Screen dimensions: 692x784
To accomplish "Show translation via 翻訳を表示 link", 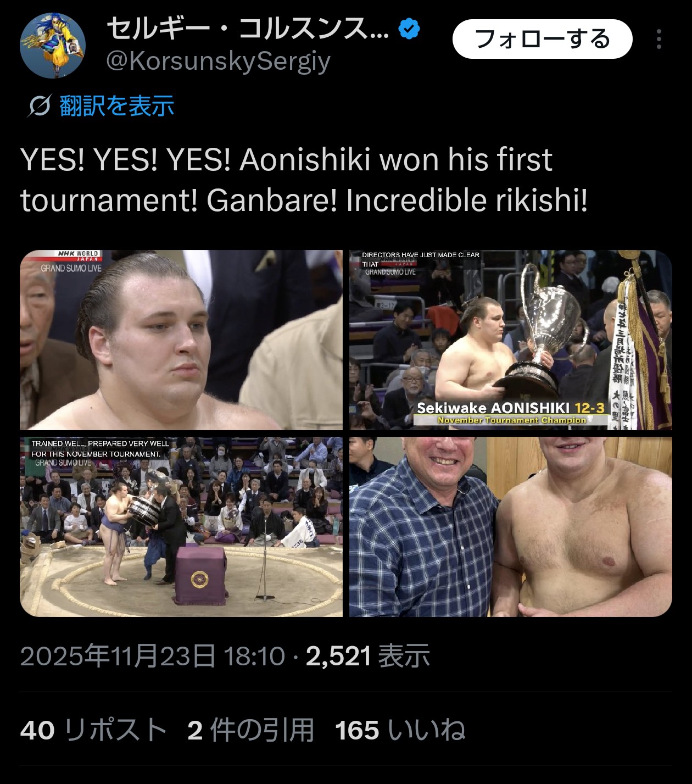I will [116, 106].
